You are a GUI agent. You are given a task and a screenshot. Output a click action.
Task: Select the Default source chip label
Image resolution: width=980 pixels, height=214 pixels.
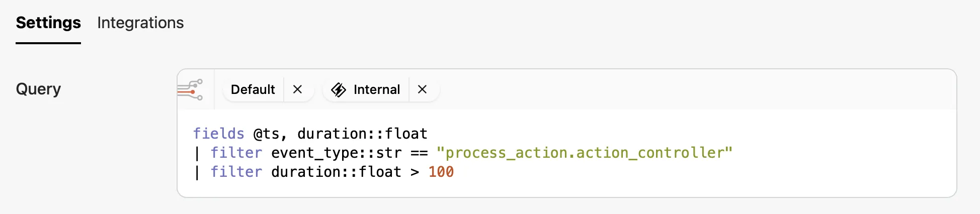(x=253, y=89)
